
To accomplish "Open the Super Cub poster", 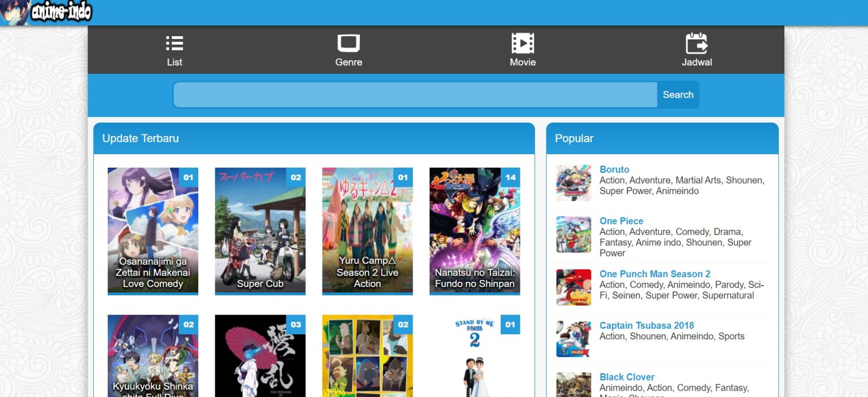I will [x=260, y=231].
